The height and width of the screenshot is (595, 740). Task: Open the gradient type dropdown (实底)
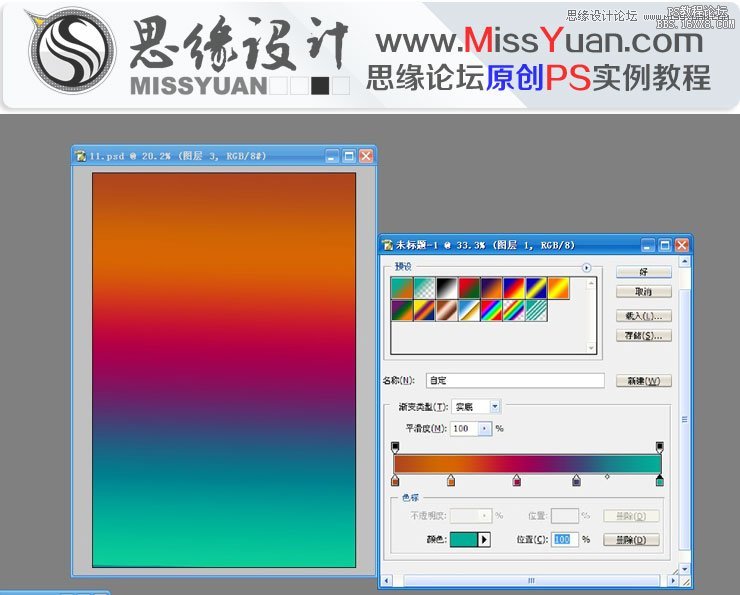point(495,406)
